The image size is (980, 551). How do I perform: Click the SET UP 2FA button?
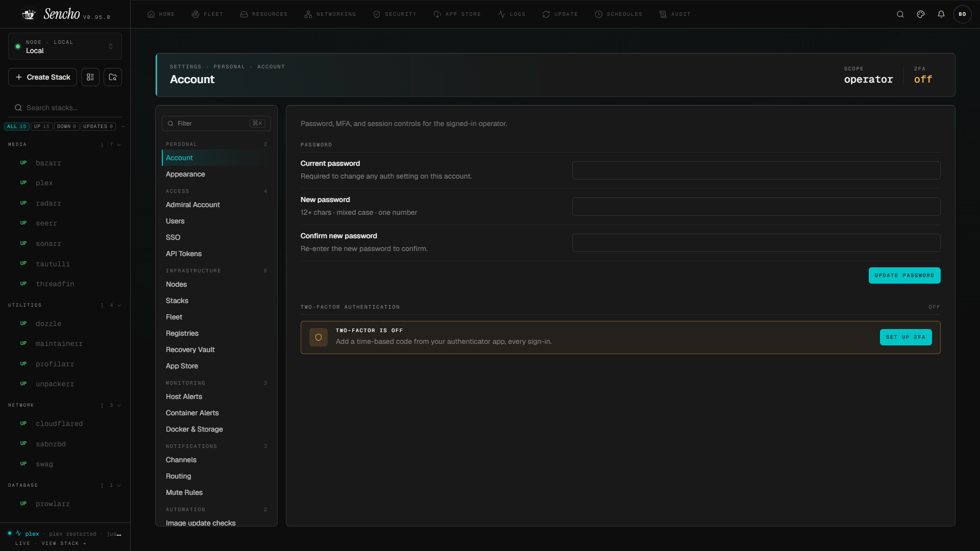click(905, 337)
